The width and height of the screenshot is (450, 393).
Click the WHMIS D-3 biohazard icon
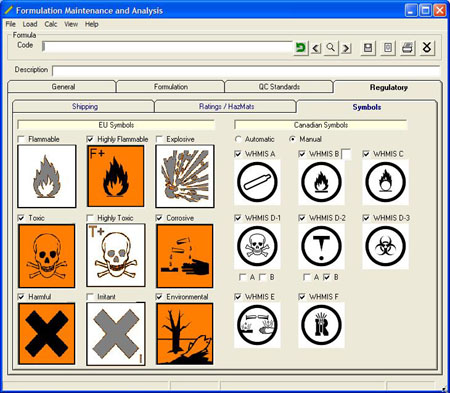(x=385, y=246)
